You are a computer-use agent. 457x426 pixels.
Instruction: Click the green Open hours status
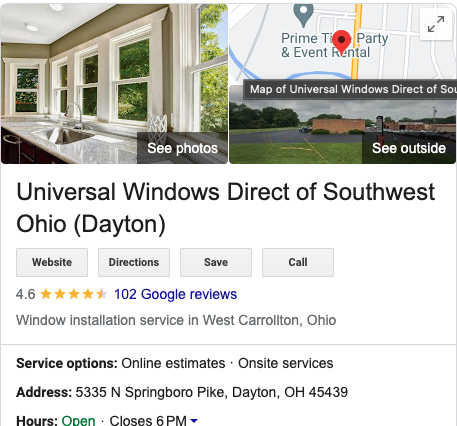point(78,421)
